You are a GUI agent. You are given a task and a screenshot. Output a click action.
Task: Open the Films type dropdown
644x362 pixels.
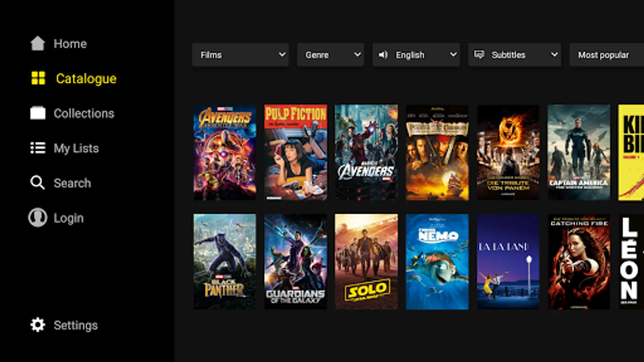[x=240, y=55]
